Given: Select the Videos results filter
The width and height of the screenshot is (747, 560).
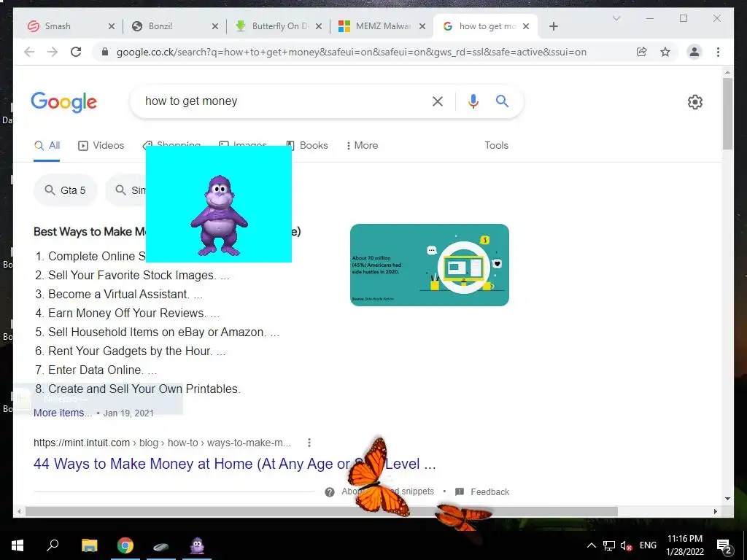Looking at the screenshot, I should [101, 146].
